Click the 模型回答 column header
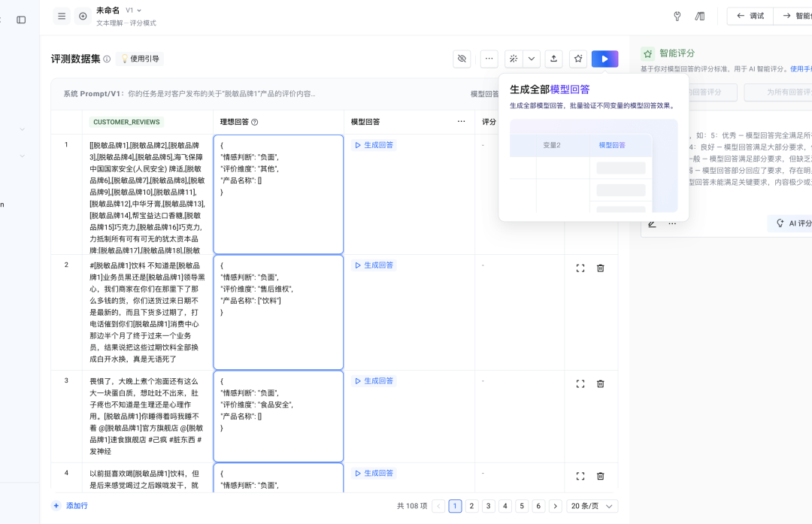 point(365,123)
